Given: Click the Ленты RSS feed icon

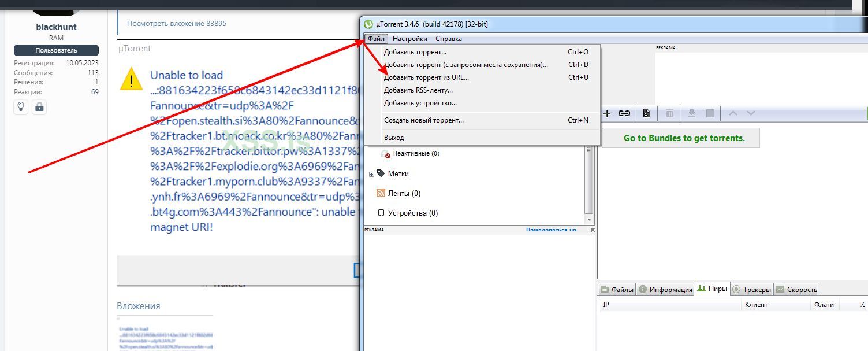Looking at the screenshot, I should (381, 193).
